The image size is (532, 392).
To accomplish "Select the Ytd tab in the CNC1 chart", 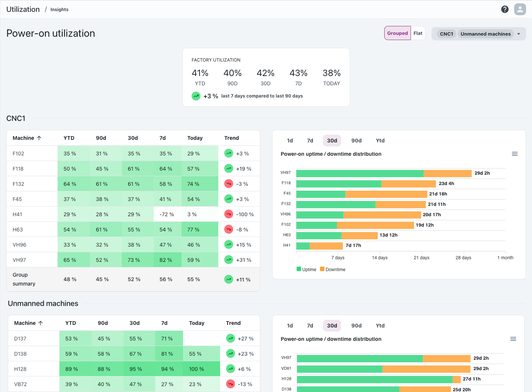I will [x=380, y=141].
